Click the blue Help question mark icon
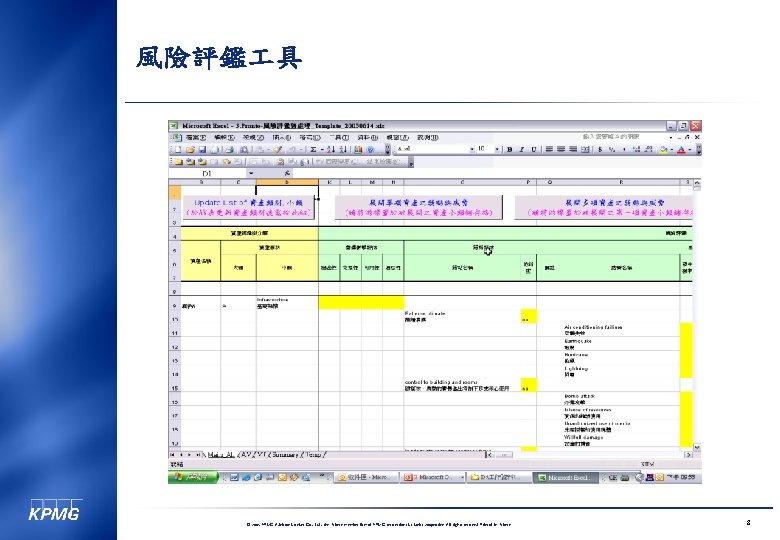Screen dimensions: 780x540 click(x=370, y=149)
